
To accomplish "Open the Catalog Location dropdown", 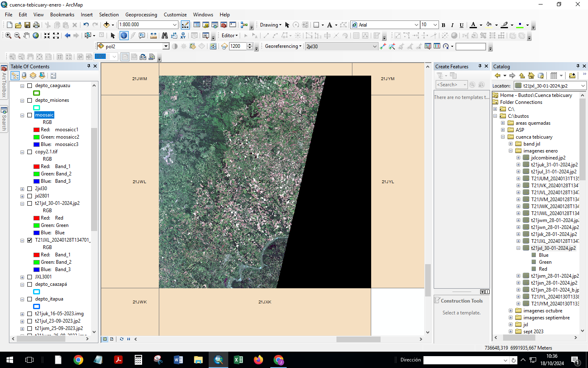I will click(x=583, y=85).
